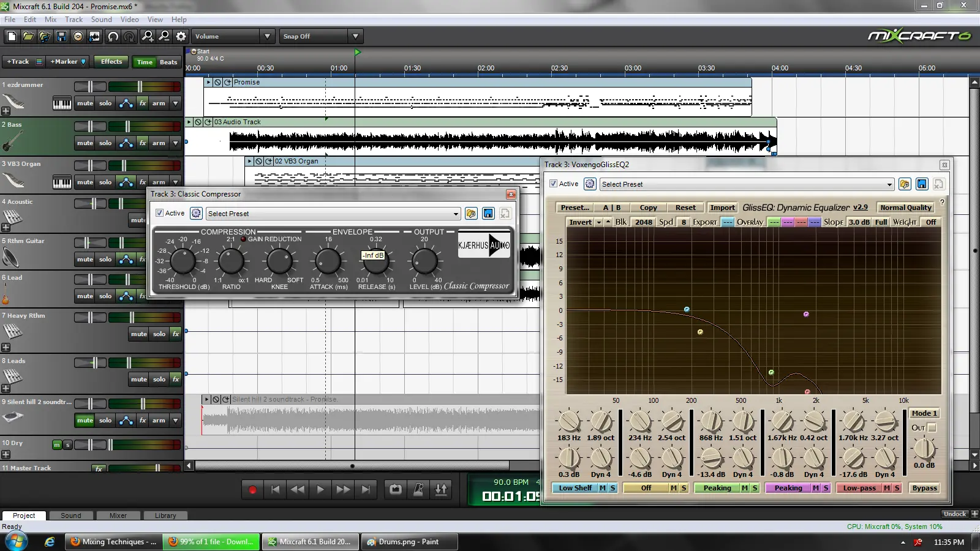Click Copy button in GlissEQ
The image size is (980, 551).
pyautogui.click(x=648, y=208)
